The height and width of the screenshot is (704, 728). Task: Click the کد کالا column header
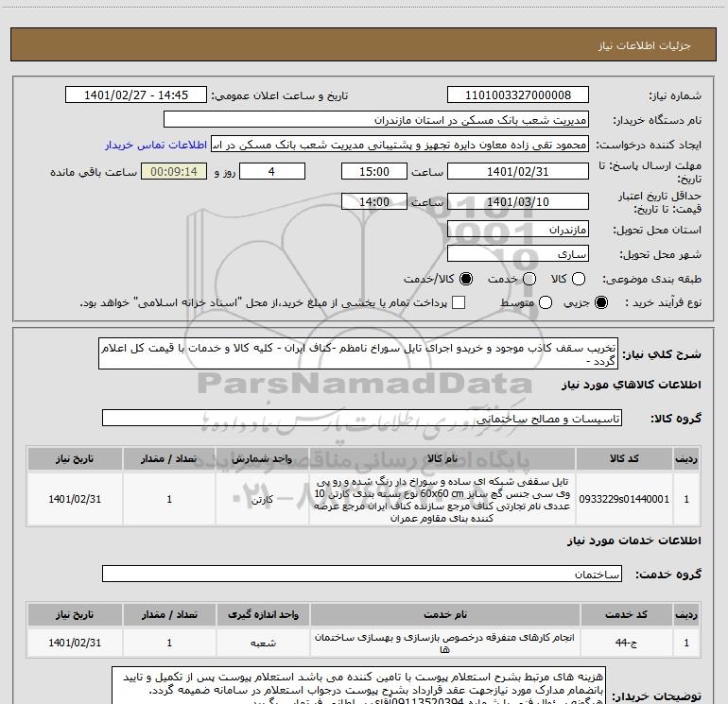624,458
